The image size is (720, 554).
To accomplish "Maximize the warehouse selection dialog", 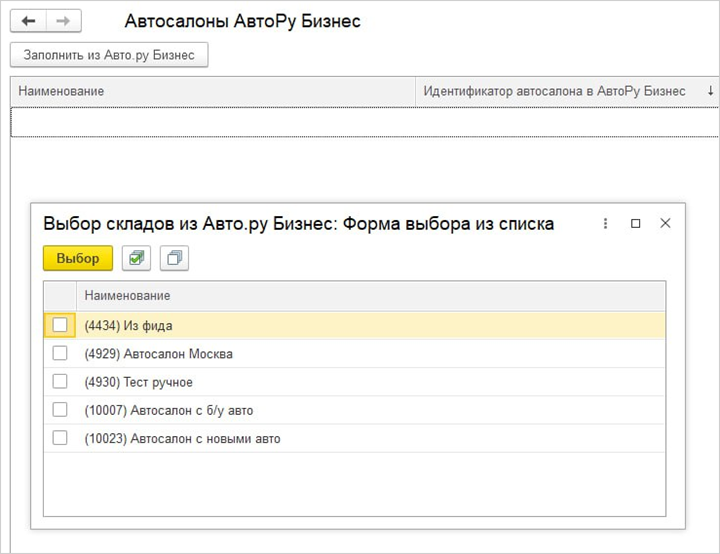I will click(x=635, y=224).
